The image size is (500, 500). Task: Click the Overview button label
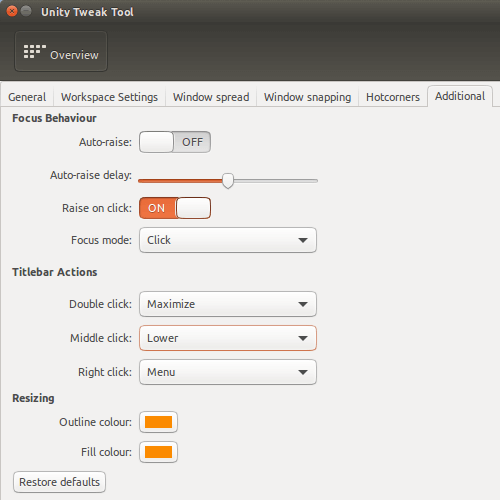[x=74, y=55]
